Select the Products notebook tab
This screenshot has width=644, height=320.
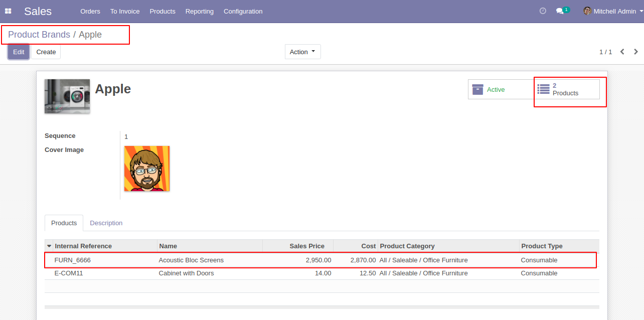pyautogui.click(x=64, y=223)
